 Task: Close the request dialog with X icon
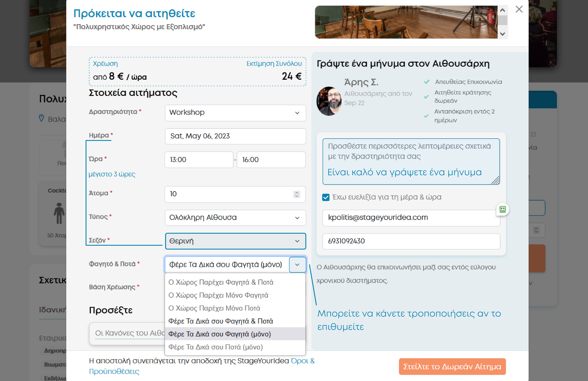coord(519,9)
